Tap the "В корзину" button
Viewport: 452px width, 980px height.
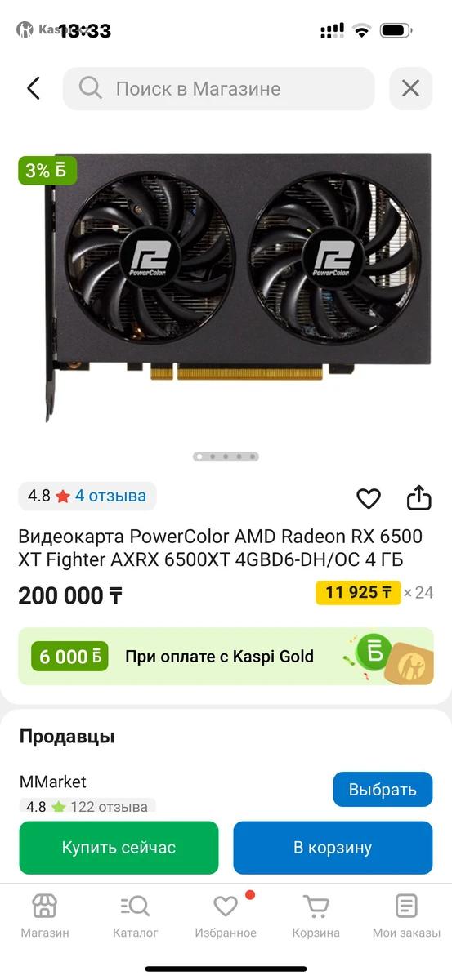[333, 848]
